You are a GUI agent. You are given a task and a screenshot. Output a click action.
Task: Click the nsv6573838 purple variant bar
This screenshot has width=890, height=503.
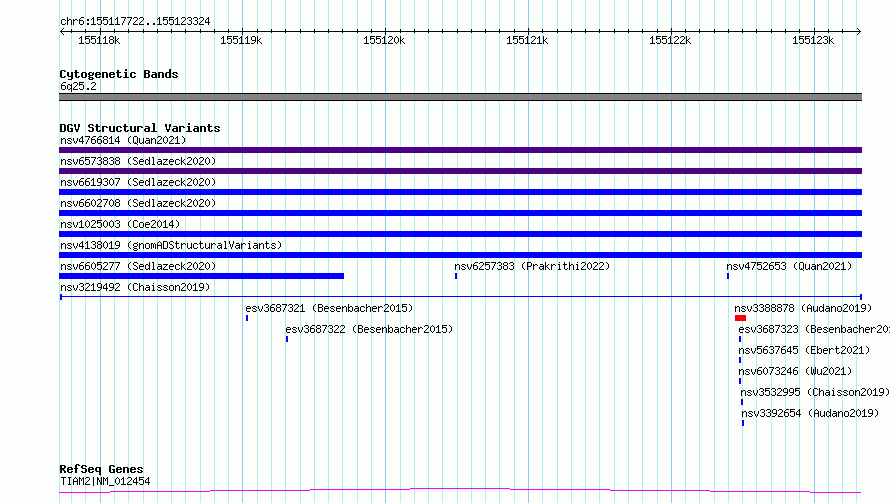tap(460, 171)
